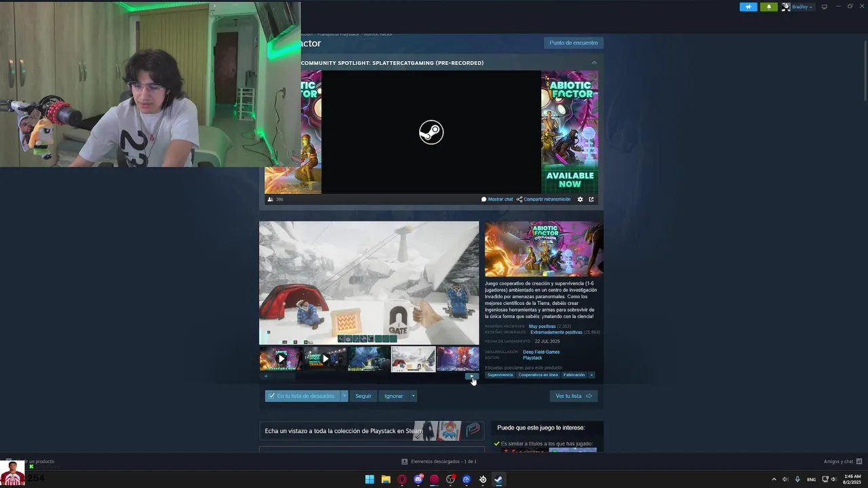The image size is (868, 488).
Task: Open developer Deep Field Games page
Action: 541,352
